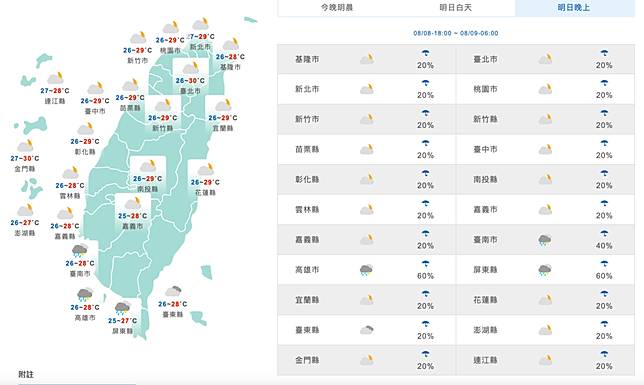Click the weather icon in 花蓮縣 table row
644x385 pixels.
click(545, 300)
